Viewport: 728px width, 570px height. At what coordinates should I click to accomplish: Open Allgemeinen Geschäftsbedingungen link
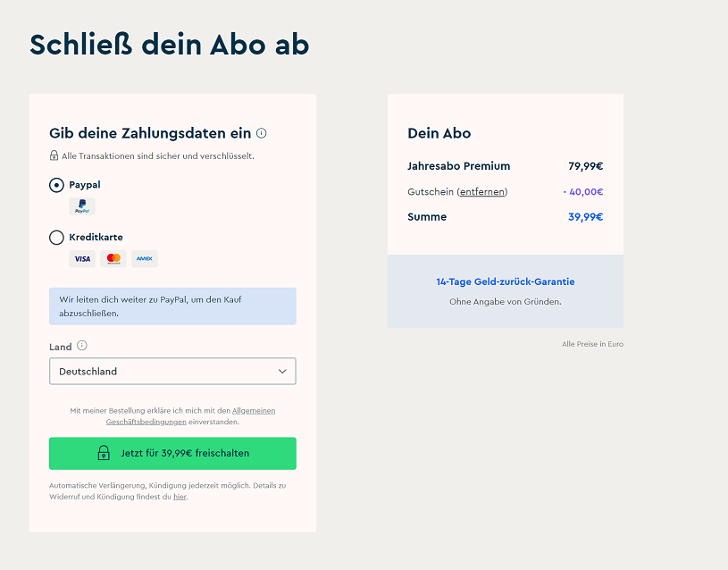coord(254,411)
